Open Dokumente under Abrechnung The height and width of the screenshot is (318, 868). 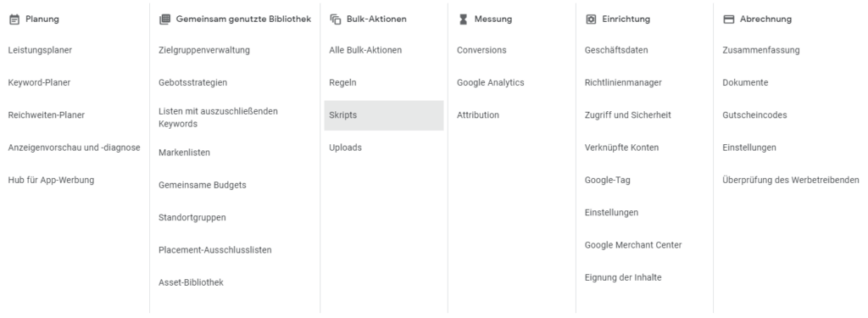coord(745,82)
